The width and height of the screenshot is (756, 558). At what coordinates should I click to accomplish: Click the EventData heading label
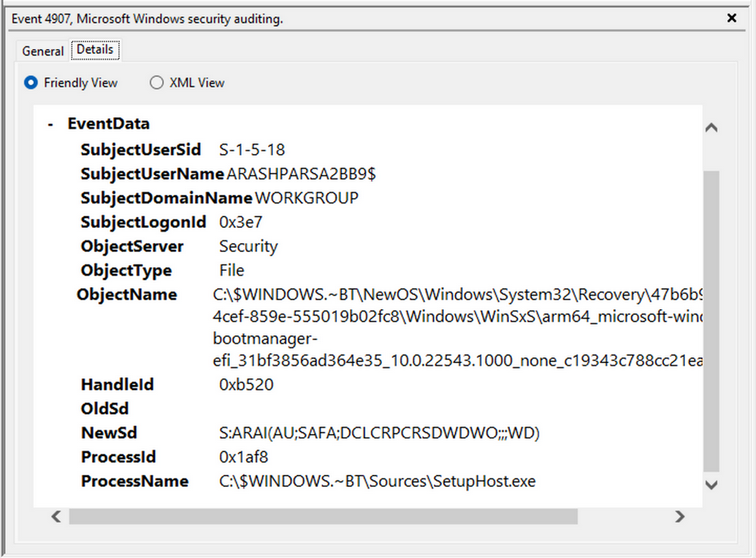[x=108, y=123]
